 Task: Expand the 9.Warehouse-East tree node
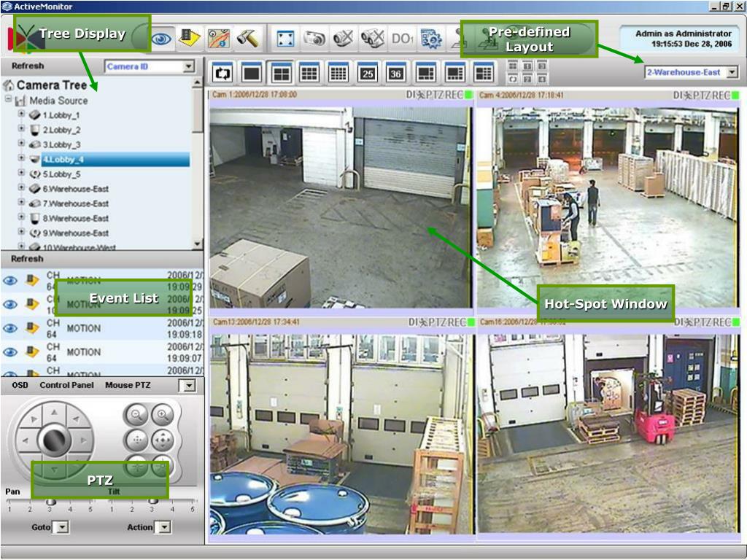tap(21, 231)
